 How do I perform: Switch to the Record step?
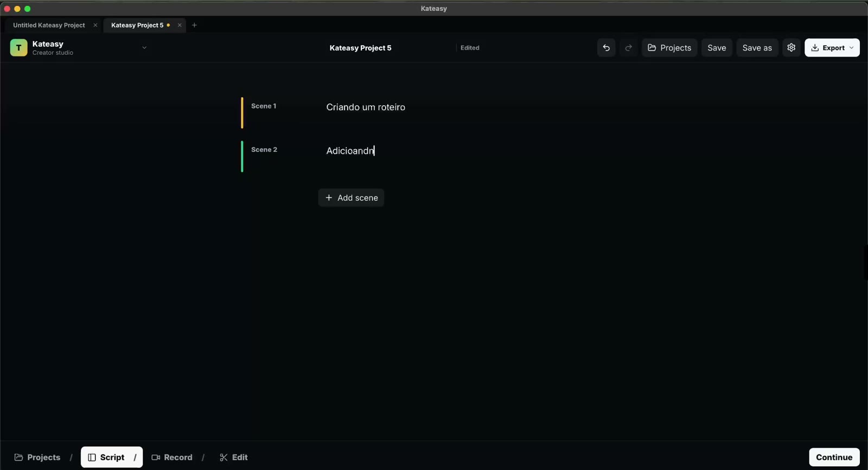[172, 458]
